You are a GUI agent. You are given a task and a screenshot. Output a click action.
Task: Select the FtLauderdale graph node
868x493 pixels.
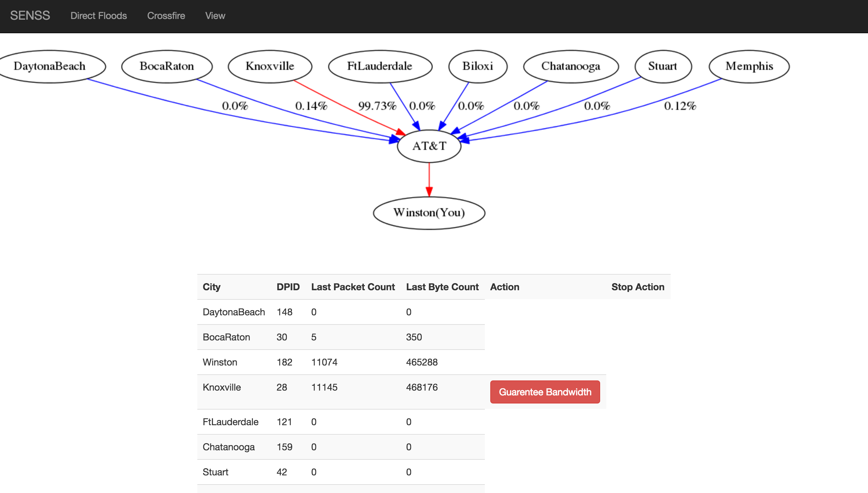click(x=380, y=66)
